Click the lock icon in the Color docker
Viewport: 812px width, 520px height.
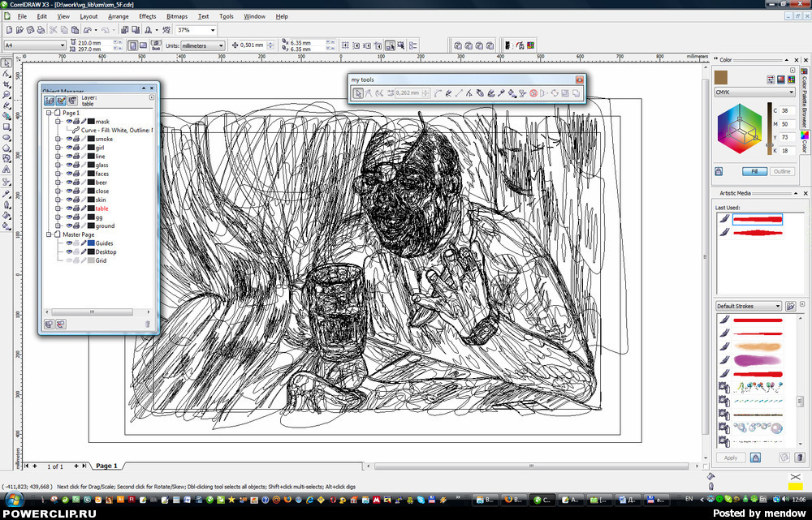pos(719,171)
